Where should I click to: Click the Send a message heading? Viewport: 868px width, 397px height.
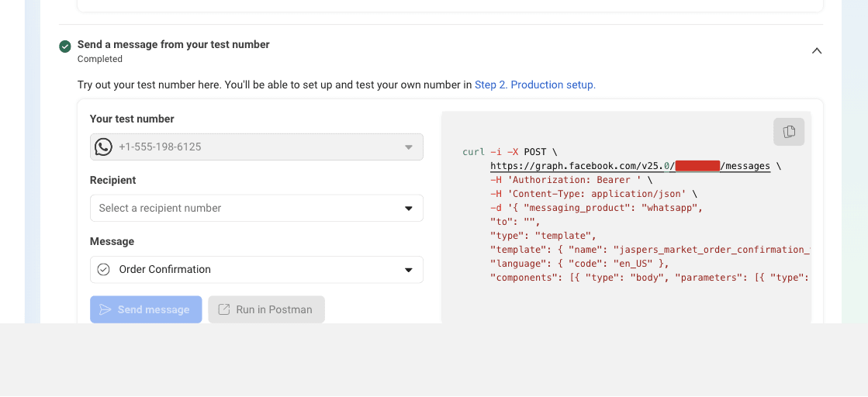coord(173,44)
